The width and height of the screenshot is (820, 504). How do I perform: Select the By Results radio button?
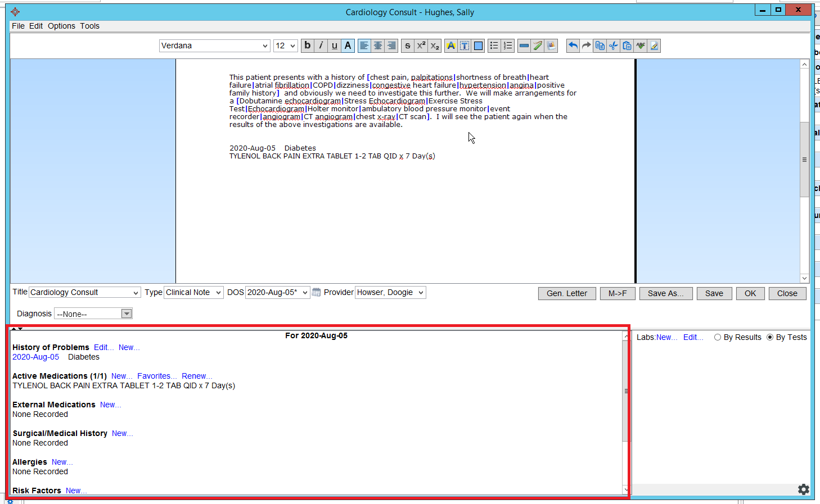[x=718, y=337]
